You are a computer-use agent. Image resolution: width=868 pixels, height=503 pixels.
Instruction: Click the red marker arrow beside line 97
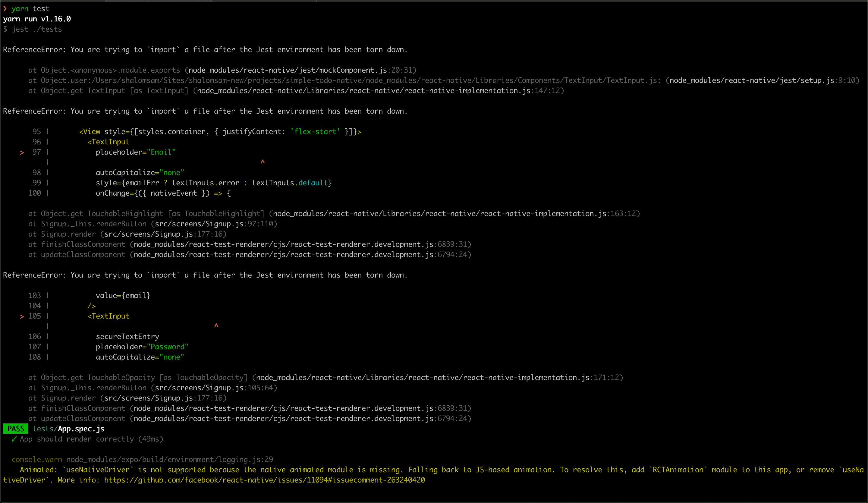(22, 152)
